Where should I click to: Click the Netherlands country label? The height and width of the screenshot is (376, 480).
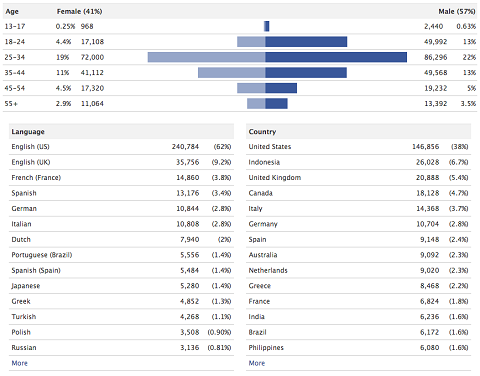[268, 270]
